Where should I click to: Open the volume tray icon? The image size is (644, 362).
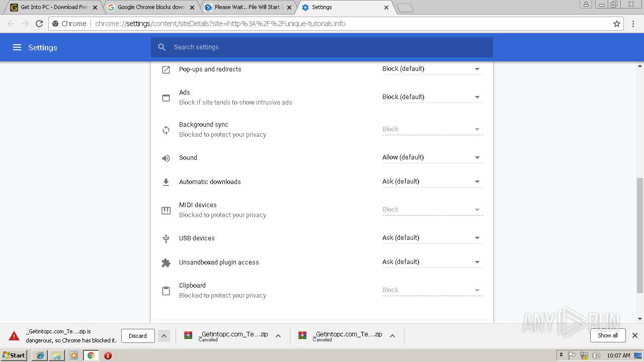[x=596, y=355]
